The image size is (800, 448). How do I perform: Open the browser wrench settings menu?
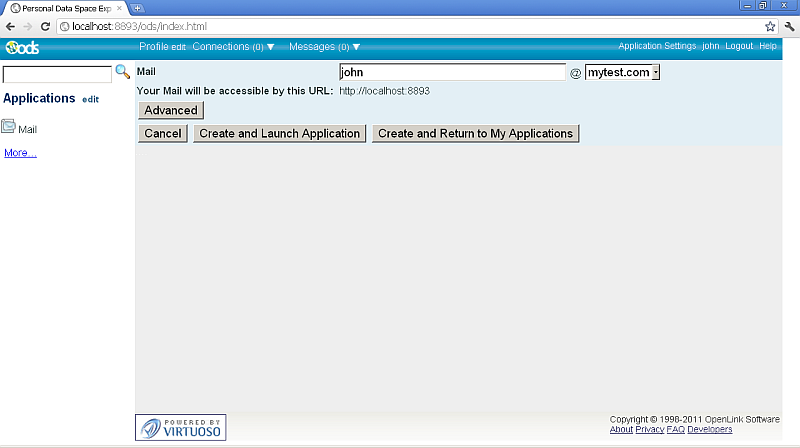(x=788, y=26)
